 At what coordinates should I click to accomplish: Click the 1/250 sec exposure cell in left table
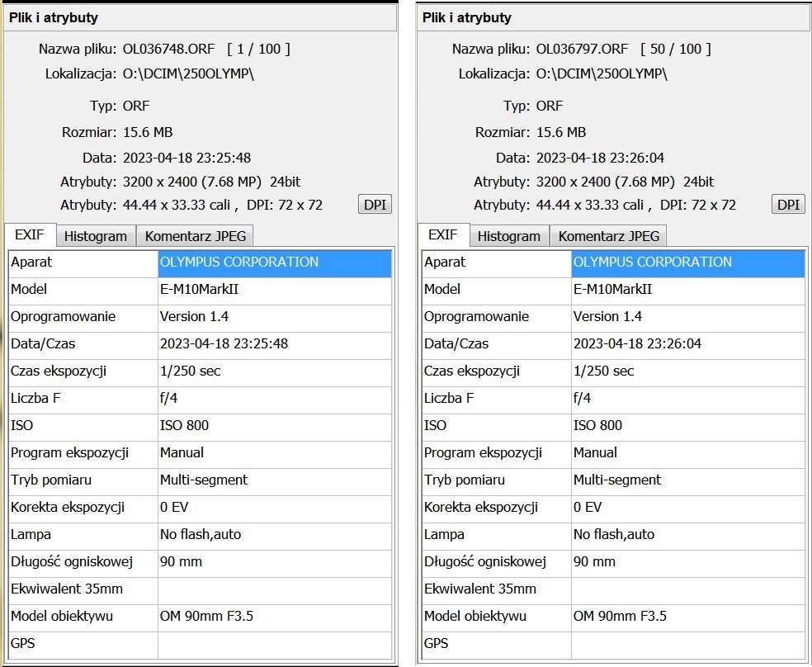[x=191, y=371]
